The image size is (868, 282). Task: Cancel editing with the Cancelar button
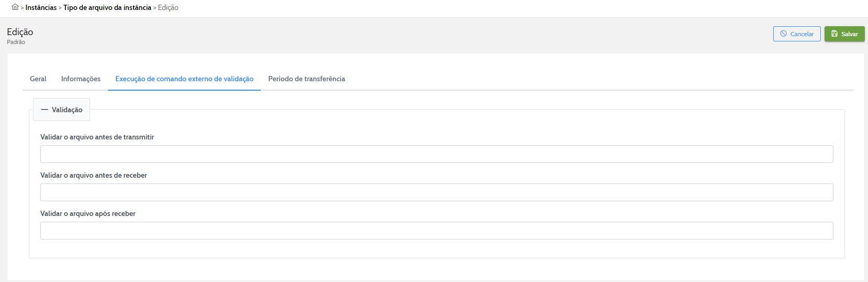pos(797,34)
